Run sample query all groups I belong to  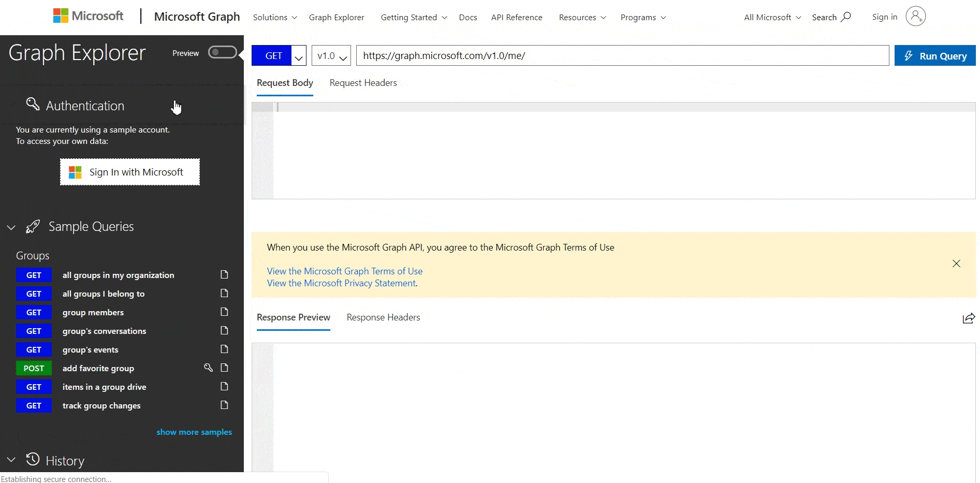pyautogui.click(x=104, y=294)
